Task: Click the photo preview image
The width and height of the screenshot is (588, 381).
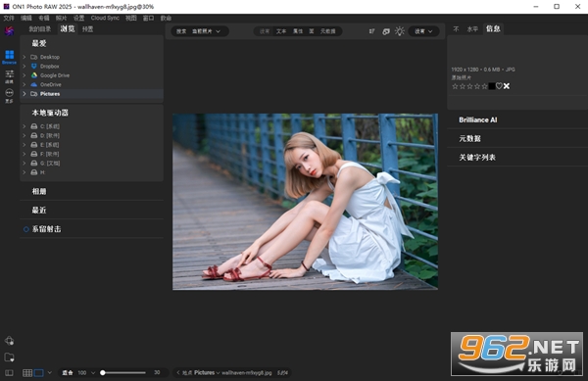Action: pos(305,202)
